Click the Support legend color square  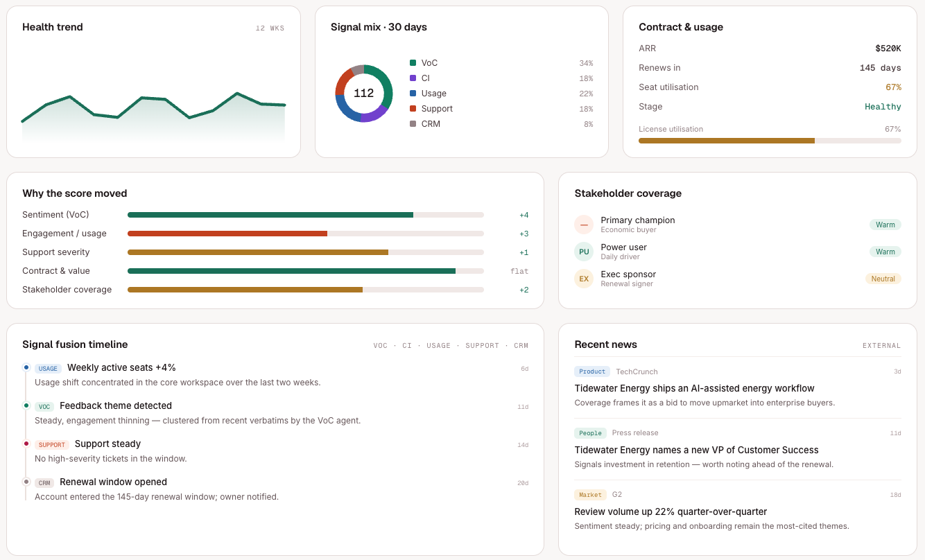coord(413,109)
